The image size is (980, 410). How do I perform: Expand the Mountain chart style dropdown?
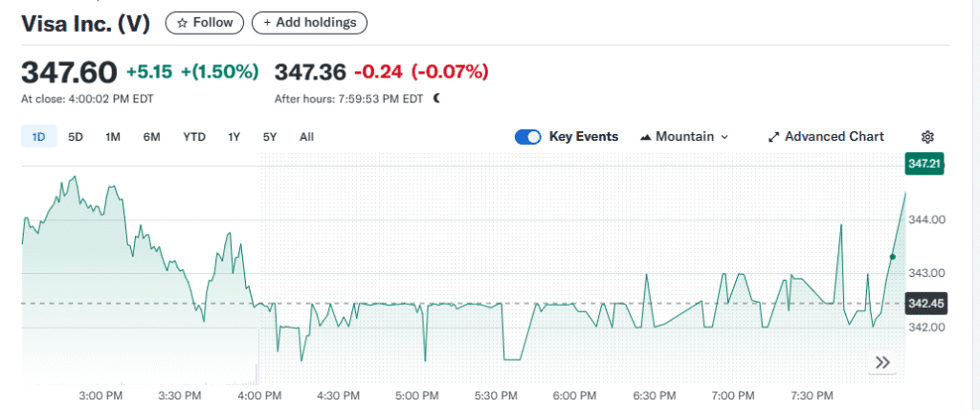tap(684, 136)
